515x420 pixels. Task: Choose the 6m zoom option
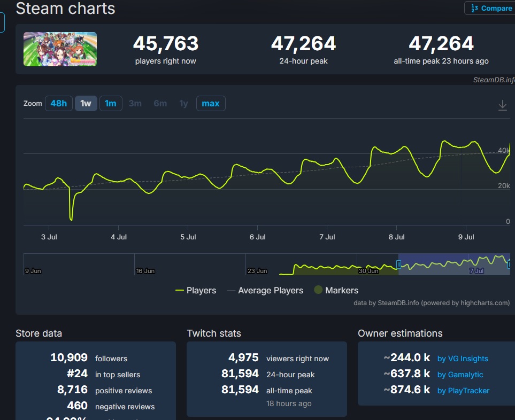pos(160,103)
